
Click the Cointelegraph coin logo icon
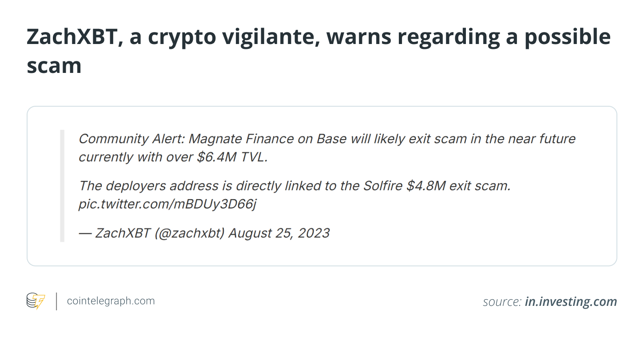pos(36,301)
